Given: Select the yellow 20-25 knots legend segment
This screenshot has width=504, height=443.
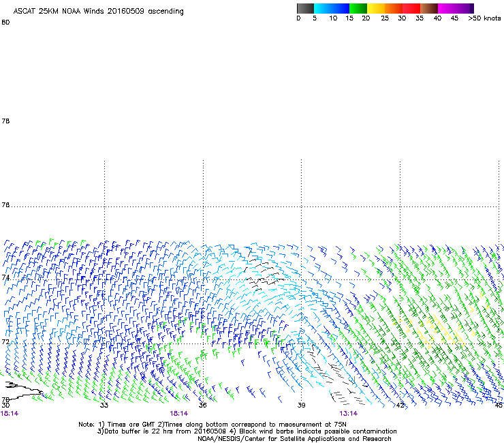Looking at the screenshot, I should 376,8.
